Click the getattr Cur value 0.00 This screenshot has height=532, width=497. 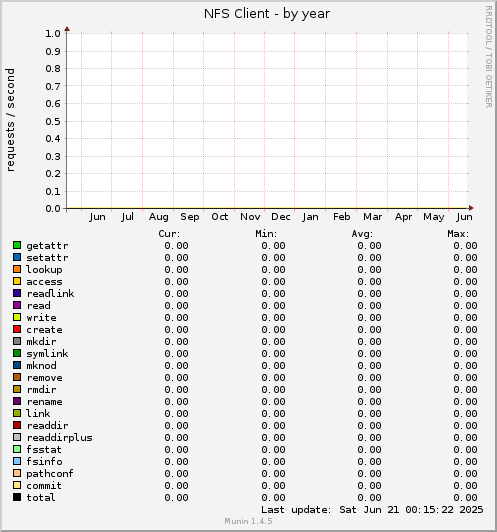(x=176, y=245)
